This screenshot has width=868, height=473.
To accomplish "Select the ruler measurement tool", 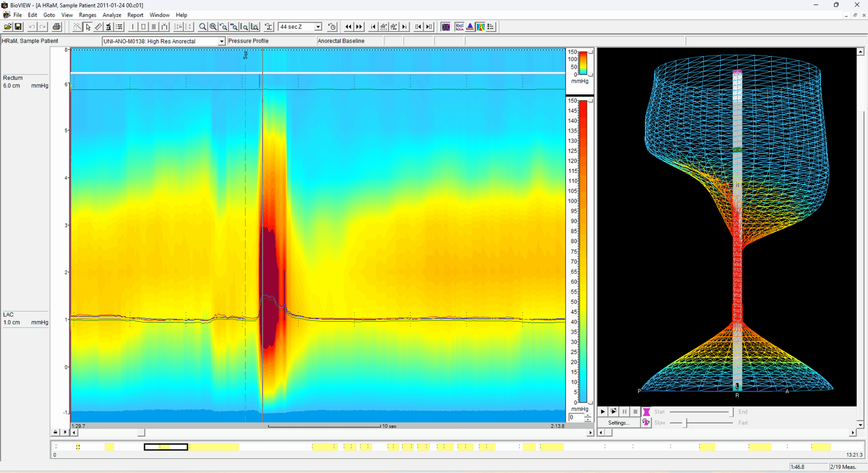I will [98, 26].
